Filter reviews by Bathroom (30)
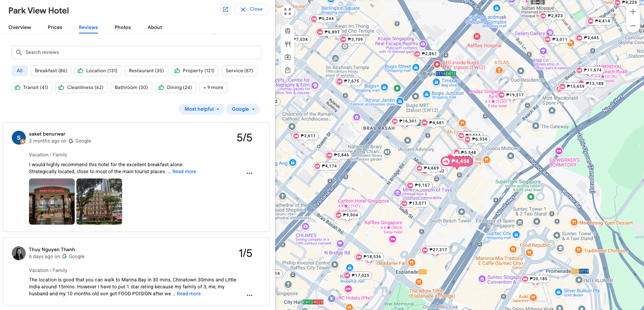The image size is (644, 310). pyautogui.click(x=131, y=87)
